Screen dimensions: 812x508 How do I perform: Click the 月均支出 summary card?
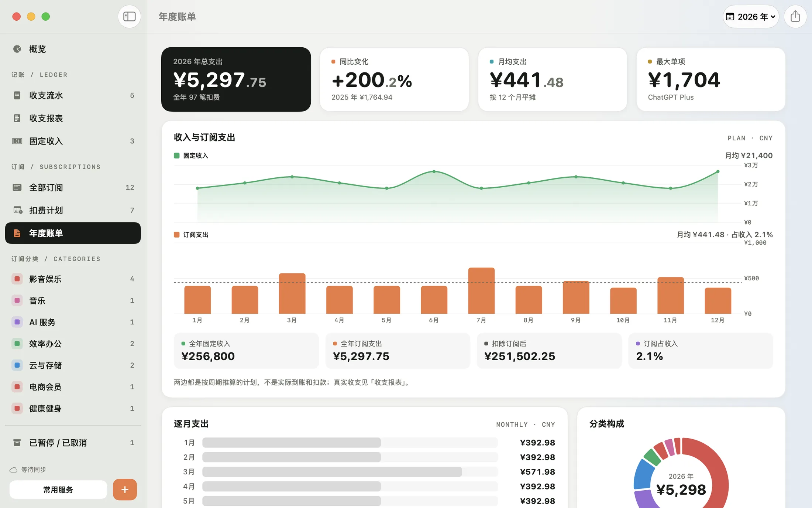(x=553, y=79)
